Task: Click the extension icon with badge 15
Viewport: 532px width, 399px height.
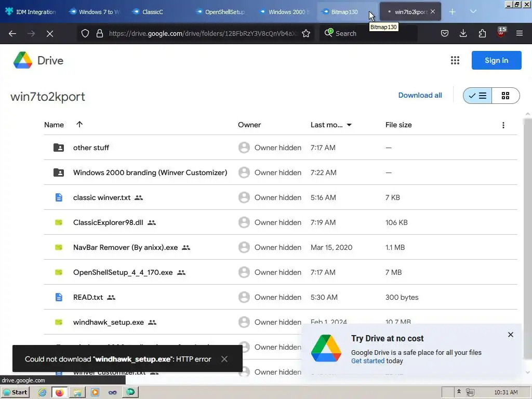Action: (501, 33)
